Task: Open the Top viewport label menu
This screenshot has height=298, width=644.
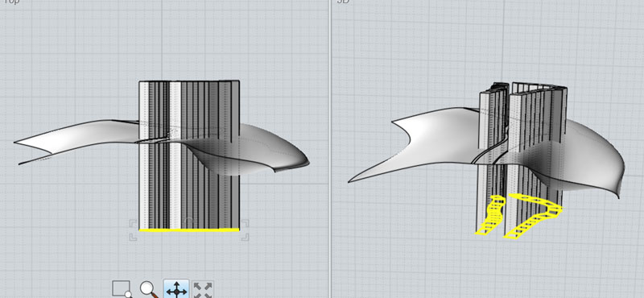Action: [x=11, y=2]
